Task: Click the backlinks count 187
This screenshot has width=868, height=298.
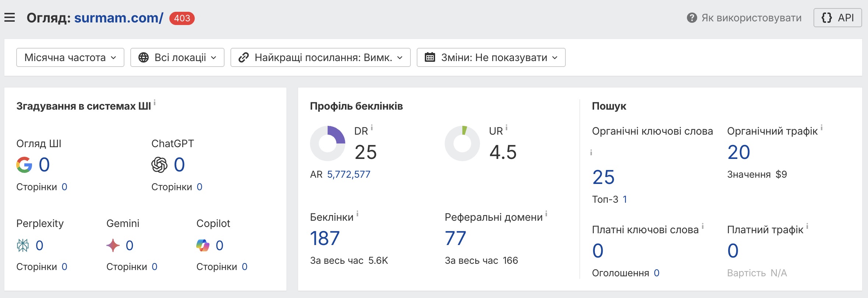Action: coord(325,238)
